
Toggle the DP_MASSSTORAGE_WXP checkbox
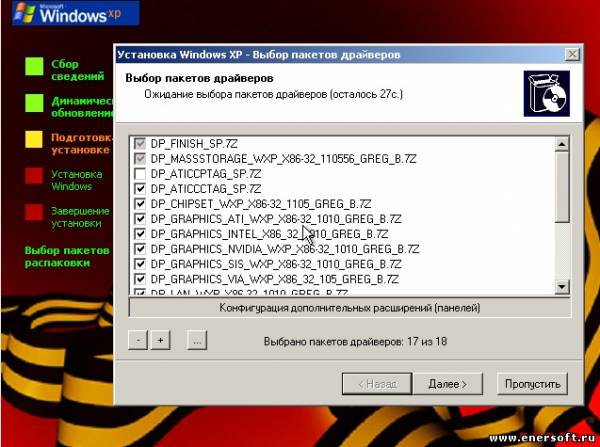(140, 159)
